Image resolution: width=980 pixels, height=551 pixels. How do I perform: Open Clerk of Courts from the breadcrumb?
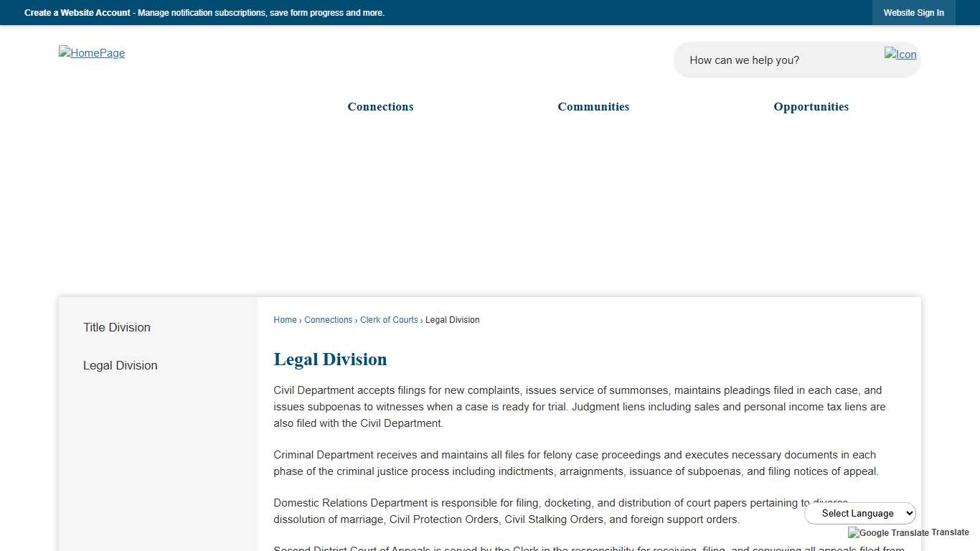tap(389, 319)
